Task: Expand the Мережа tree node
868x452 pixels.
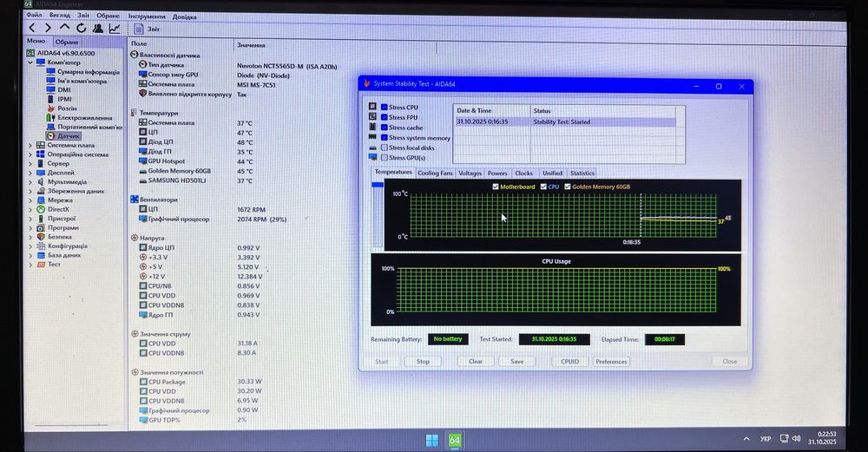Action: pos(30,200)
